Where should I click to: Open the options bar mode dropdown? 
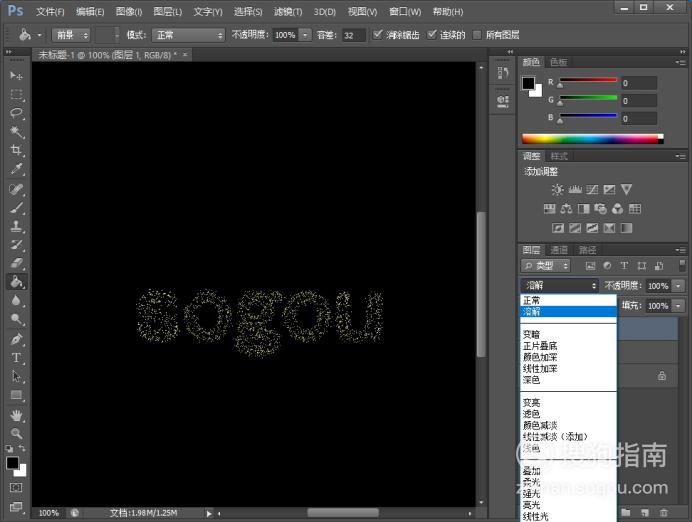[x=188, y=35]
